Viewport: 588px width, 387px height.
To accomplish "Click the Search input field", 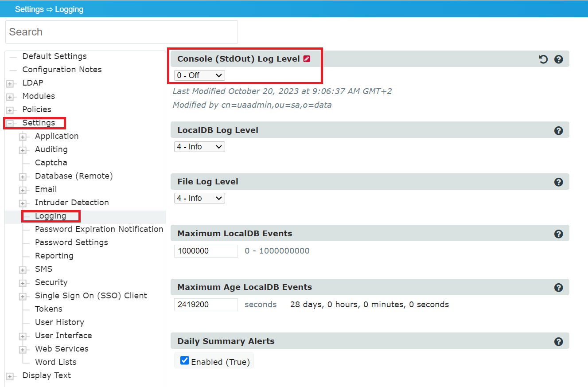I will 121,32.
